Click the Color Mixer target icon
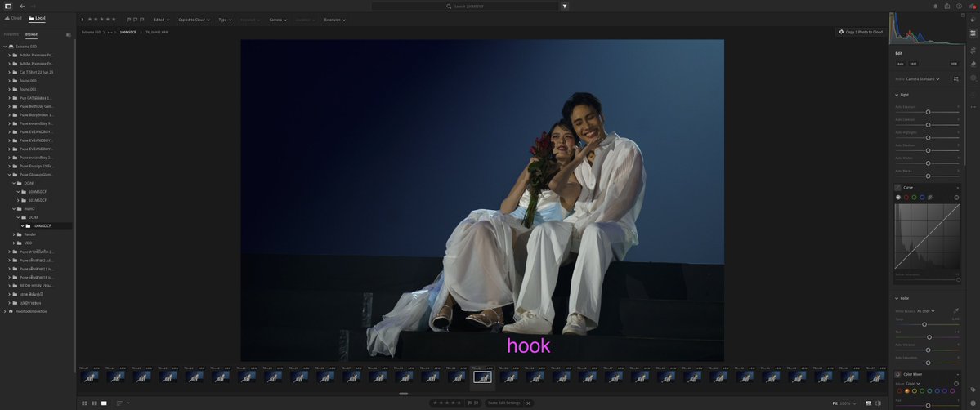The image size is (980, 410). 898,374
